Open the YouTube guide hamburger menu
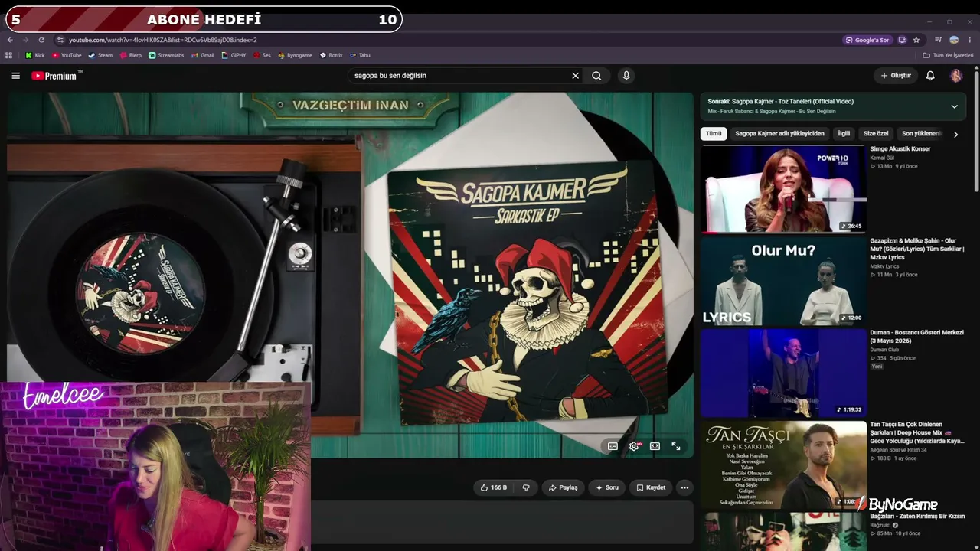The width and height of the screenshot is (980, 551). [15, 76]
